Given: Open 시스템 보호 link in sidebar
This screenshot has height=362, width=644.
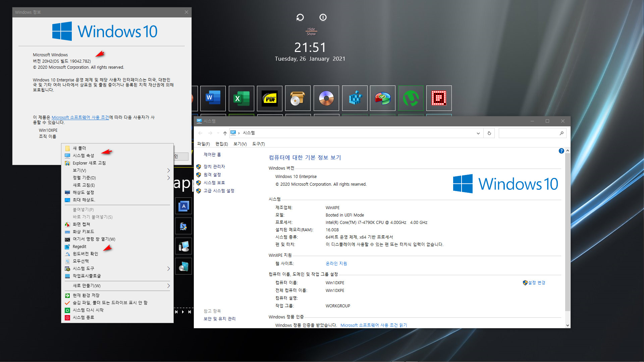Looking at the screenshot, I should coord(214,183).
